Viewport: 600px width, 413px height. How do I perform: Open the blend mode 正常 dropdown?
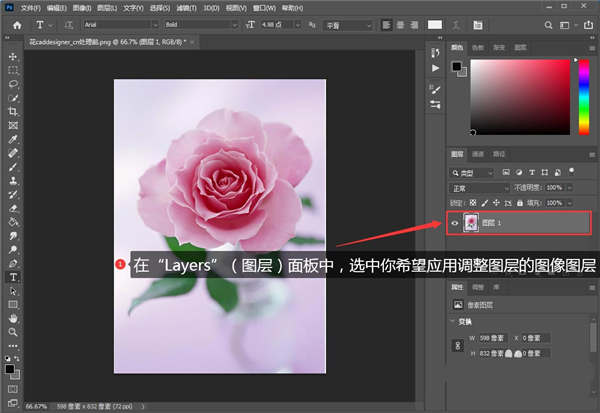pyautogui.click(x=480, y=187)
